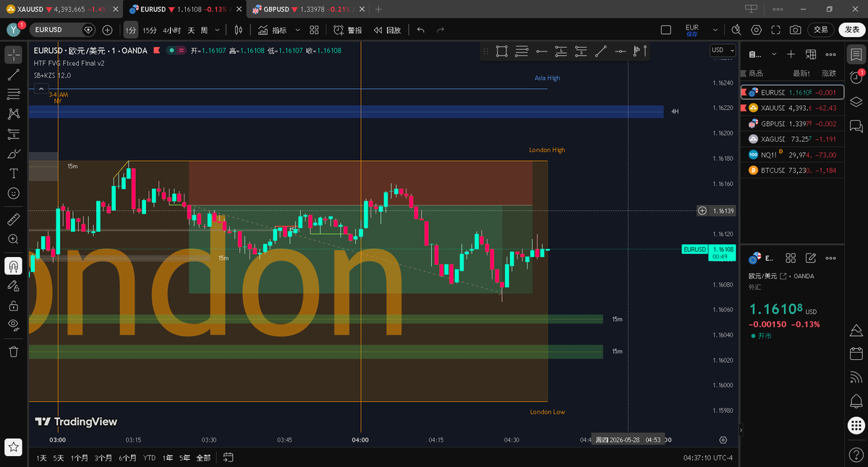Open a new tab with plus button
The height and width of the screenshot is (467, 868).
[x=378, y=9]
